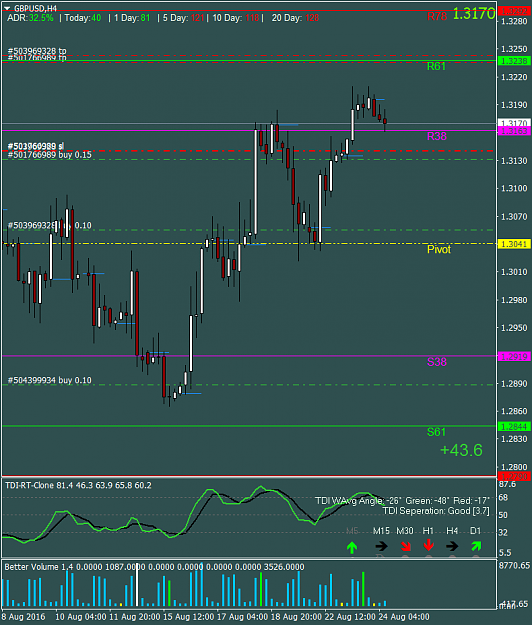Click the tall white volume bar
Image resolution: width=532 pixels, height=625 pixels.
point(137,586)
